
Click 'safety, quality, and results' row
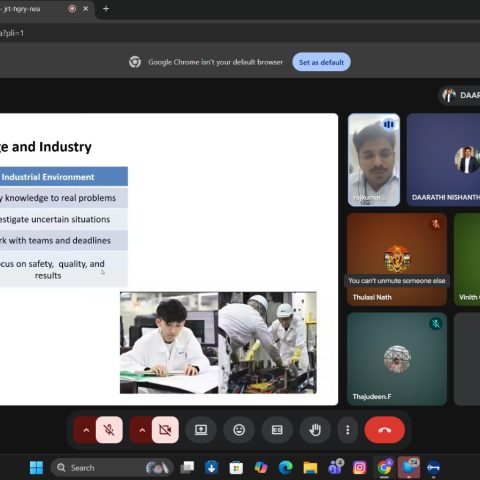[x=64, y=269]
